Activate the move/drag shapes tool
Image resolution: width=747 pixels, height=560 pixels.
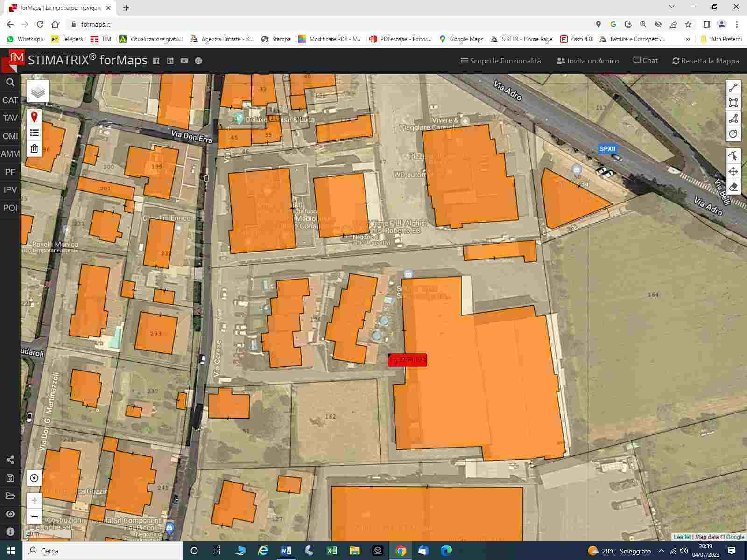click(x=733, y=171)
